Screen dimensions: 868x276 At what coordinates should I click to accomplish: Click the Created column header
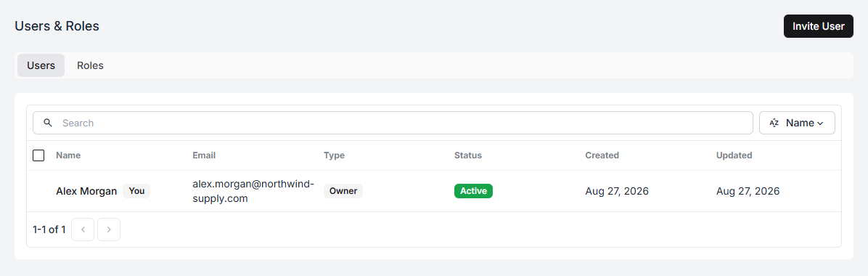[602, 155]
